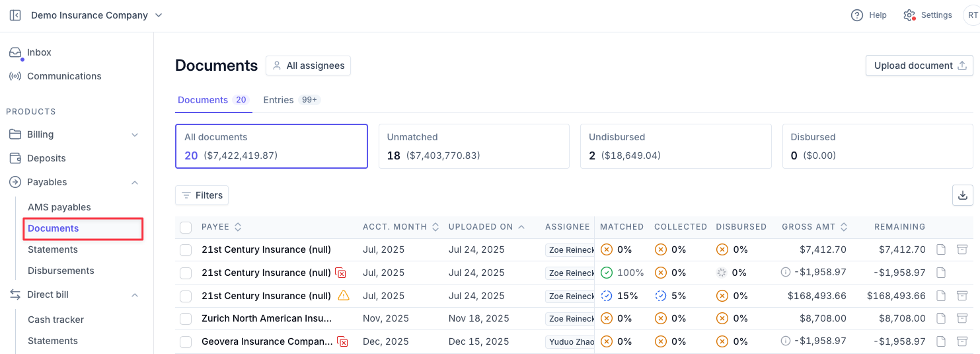Open the Demo Insurance Company dropdown
Viewport: 980px width, 354px height.
point(96,15)
